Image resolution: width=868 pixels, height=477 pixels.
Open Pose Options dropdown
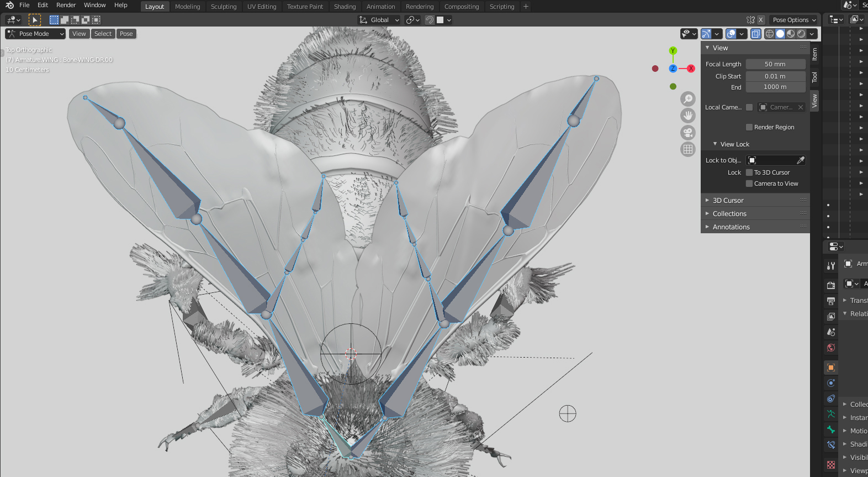coord(794,20)
